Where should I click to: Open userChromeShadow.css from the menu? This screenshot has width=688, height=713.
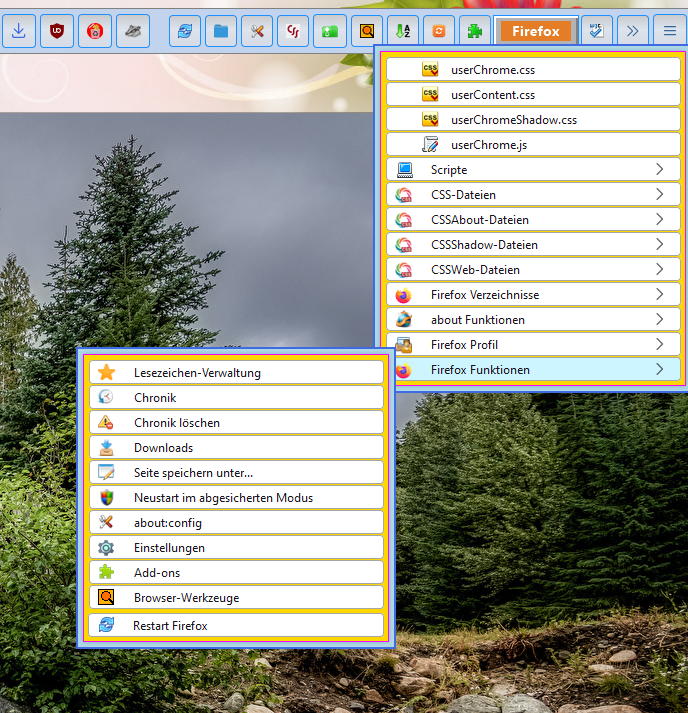533,120
